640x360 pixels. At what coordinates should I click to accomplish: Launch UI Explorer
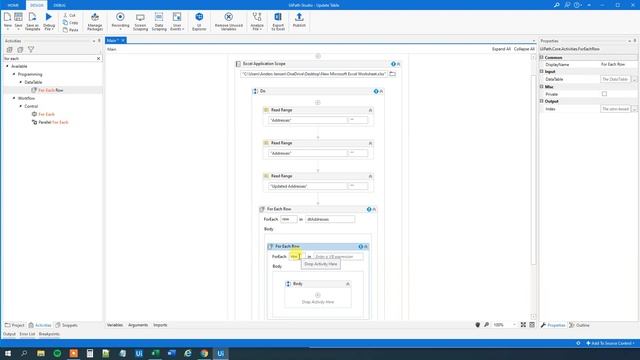point(199,21)
